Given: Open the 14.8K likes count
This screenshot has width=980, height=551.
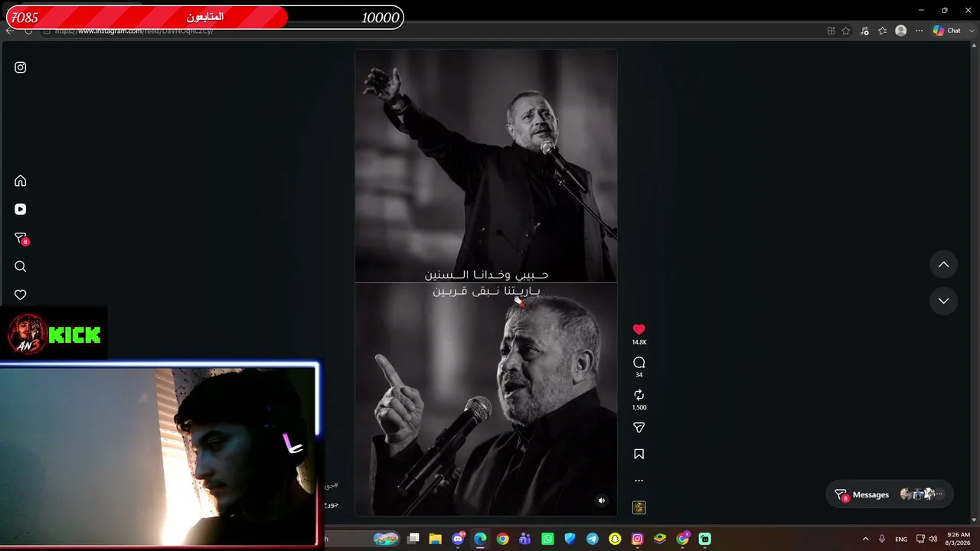Looking at the screenshot, I should [x=639, y=342].
